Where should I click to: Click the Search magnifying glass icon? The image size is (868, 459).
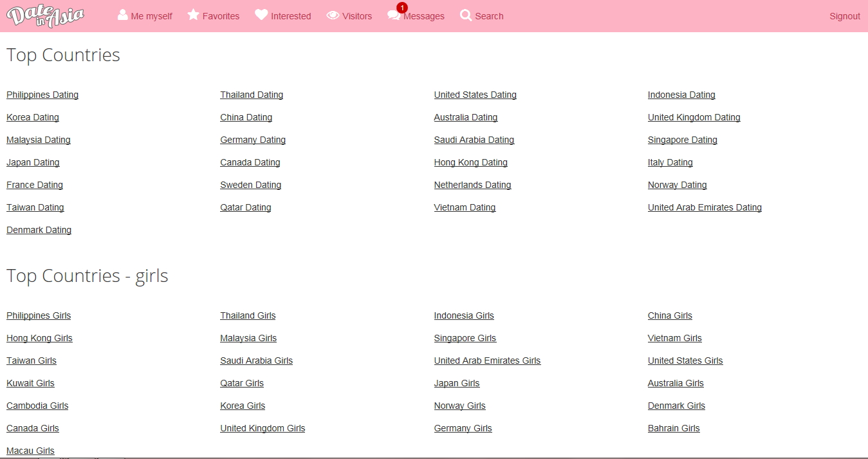[x=466, y=15]
